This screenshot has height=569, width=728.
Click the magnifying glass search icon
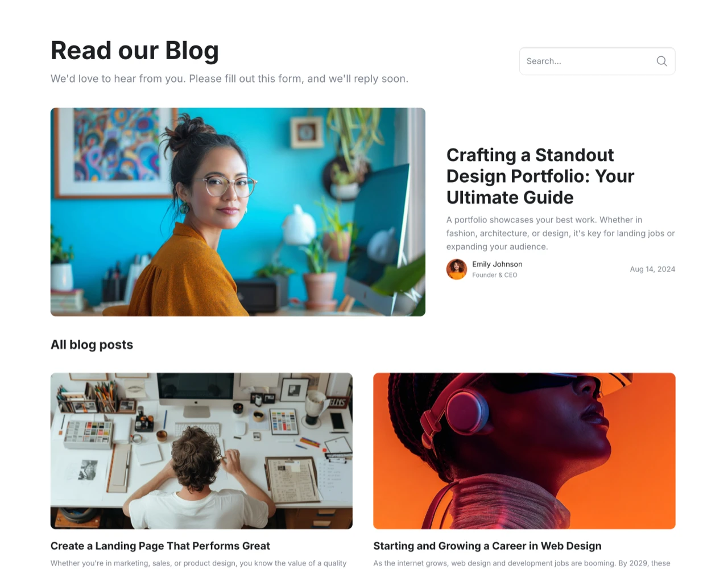[661, 61]
